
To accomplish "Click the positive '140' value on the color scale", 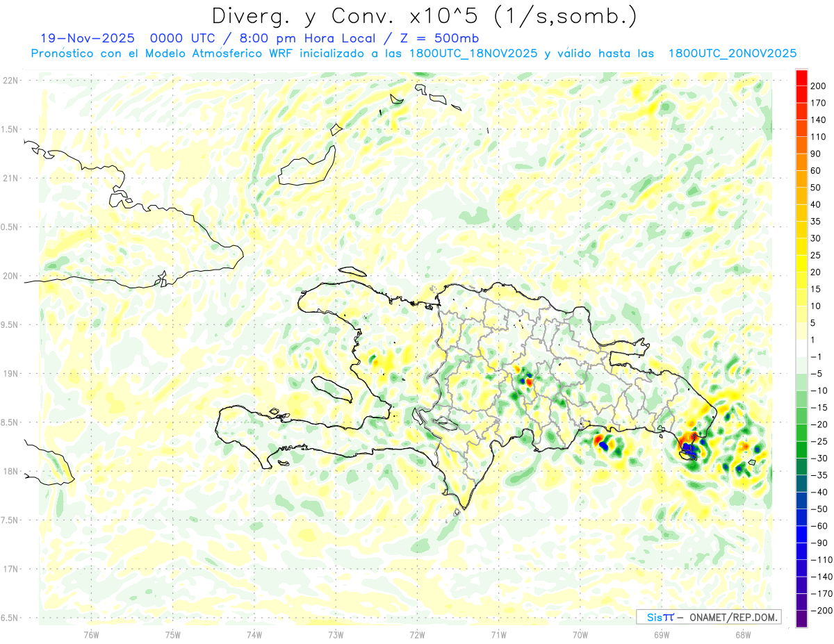I will point(819,119).
